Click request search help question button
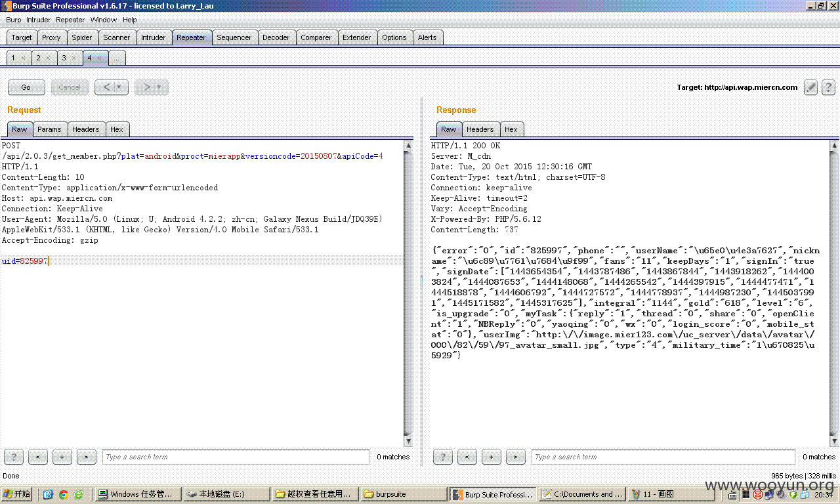840x504 pixels. 14,457
